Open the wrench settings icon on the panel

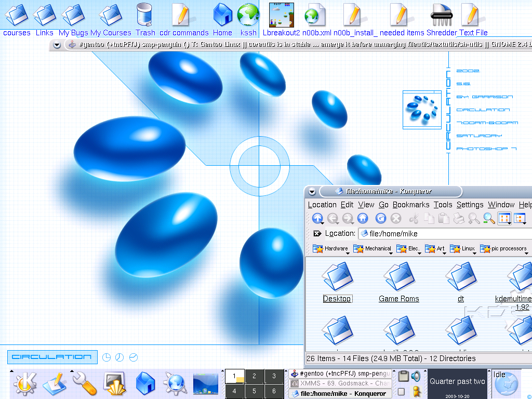point(85,383)
